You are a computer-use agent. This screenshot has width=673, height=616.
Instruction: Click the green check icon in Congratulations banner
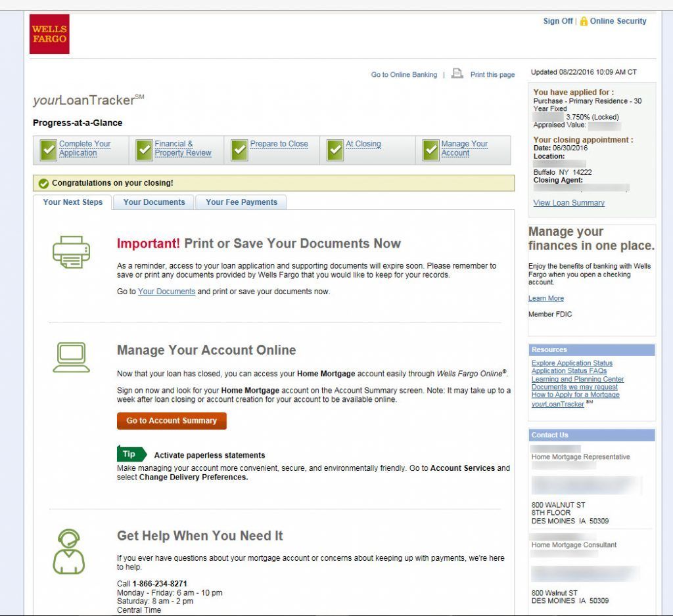pyautogui.click(x=43, y=183)
